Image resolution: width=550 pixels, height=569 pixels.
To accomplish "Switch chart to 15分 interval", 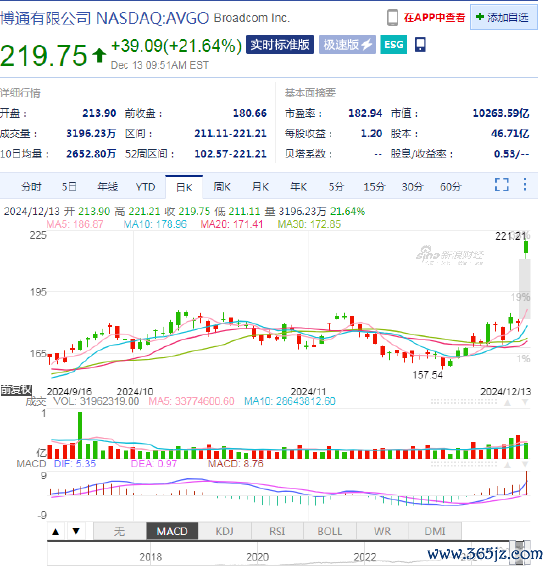I will pos(374,187).
